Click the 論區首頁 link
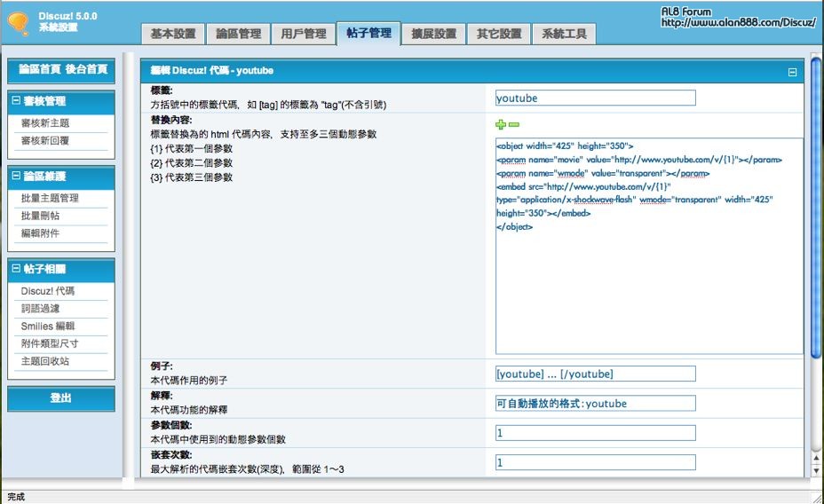 (40, 69)
